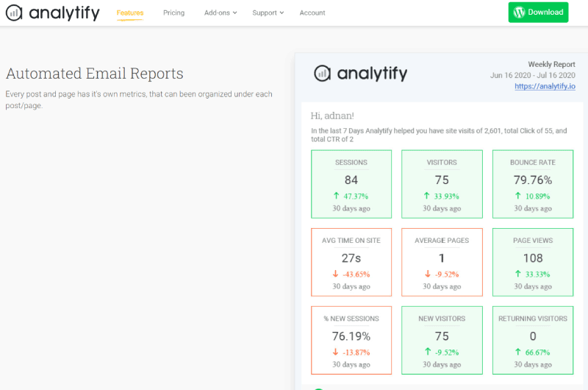Click the -13.87% new sessions change
The height and width of the screenshot is (390, 588).
click(x=356, y=352)
